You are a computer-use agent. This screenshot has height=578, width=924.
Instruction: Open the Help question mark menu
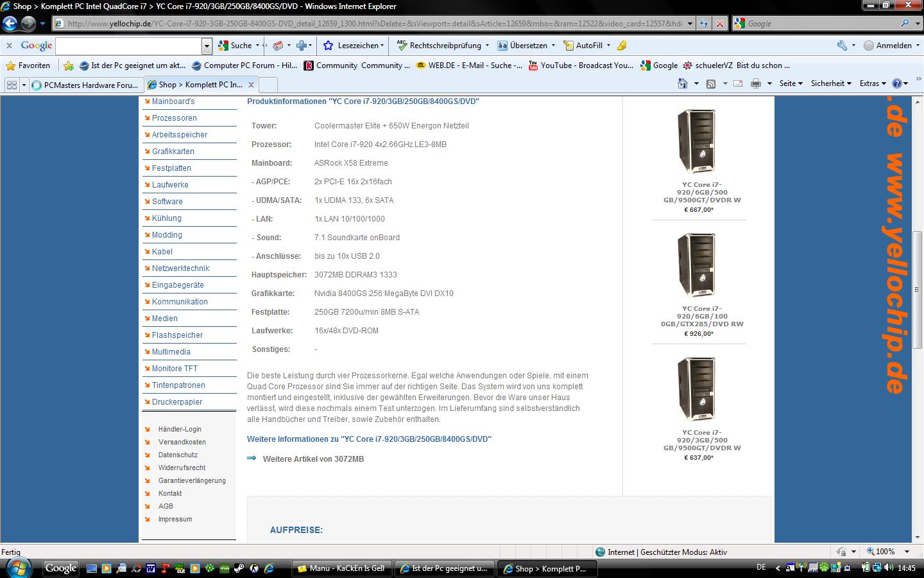click(900, 83)
